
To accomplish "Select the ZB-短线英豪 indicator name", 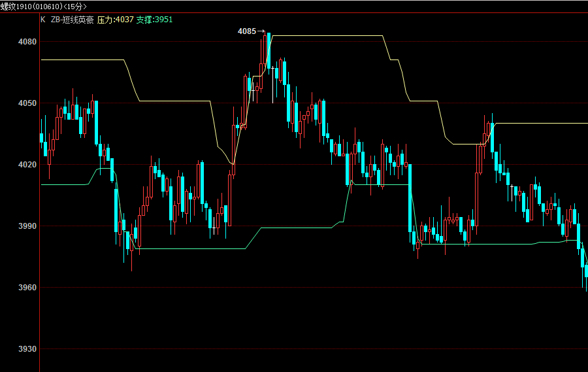I will click(73, 20).
